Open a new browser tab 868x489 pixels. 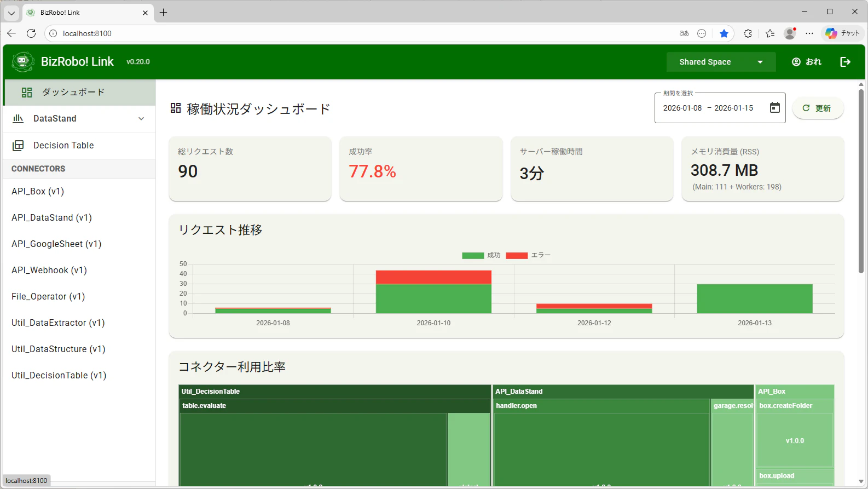pyautogui.click(x=163, y=12)
